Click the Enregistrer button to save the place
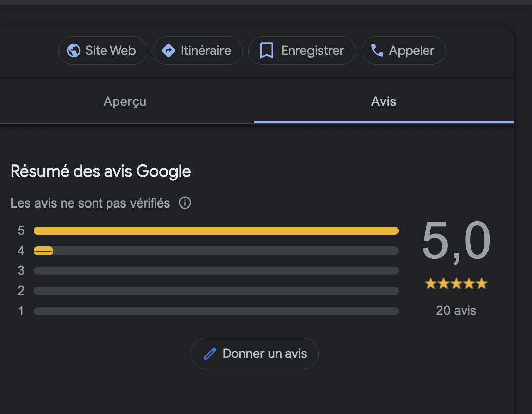This screenshot has height=414, width=532. (x=302, y=51)
